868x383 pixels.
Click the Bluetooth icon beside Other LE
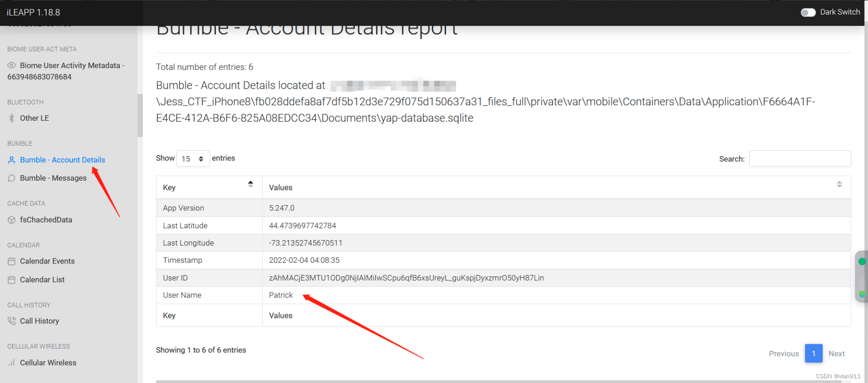[x=12, y=118]
